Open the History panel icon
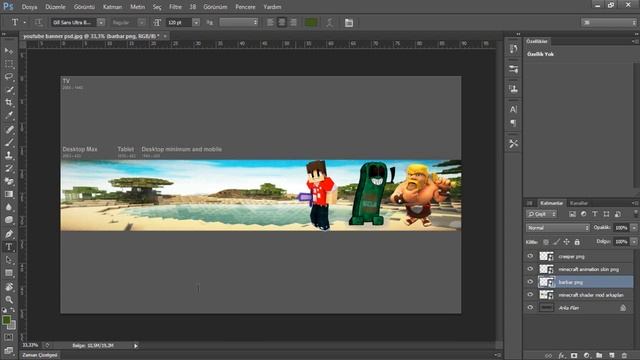 [x=513, y=49]
